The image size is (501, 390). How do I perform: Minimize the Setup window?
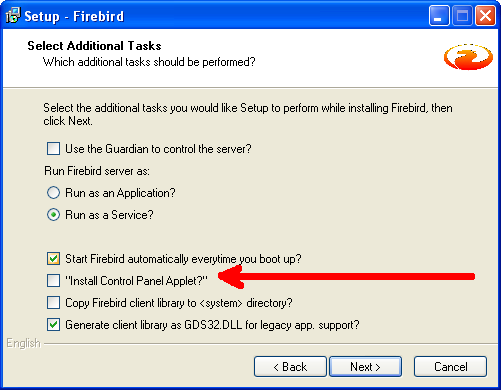(439, 16)
